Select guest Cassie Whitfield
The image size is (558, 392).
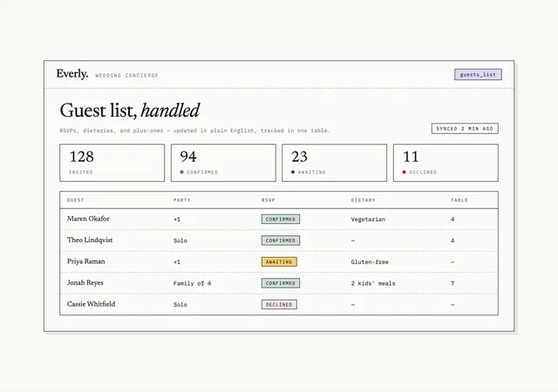coord(91,304)
